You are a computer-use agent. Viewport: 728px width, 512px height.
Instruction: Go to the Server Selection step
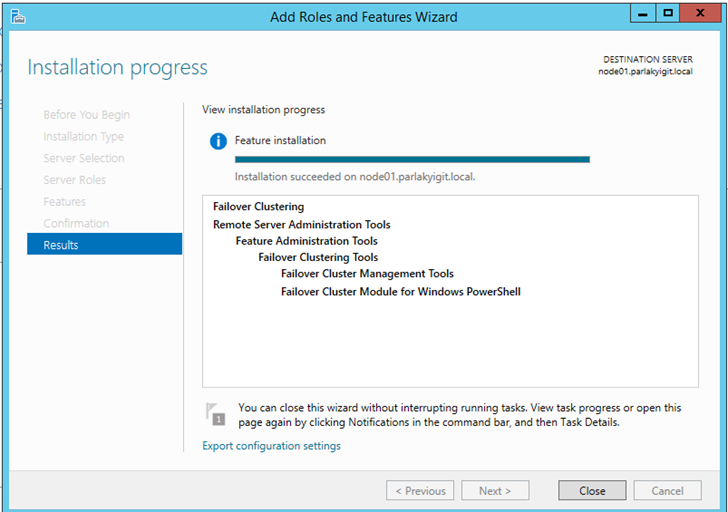(x=84, y=158)
